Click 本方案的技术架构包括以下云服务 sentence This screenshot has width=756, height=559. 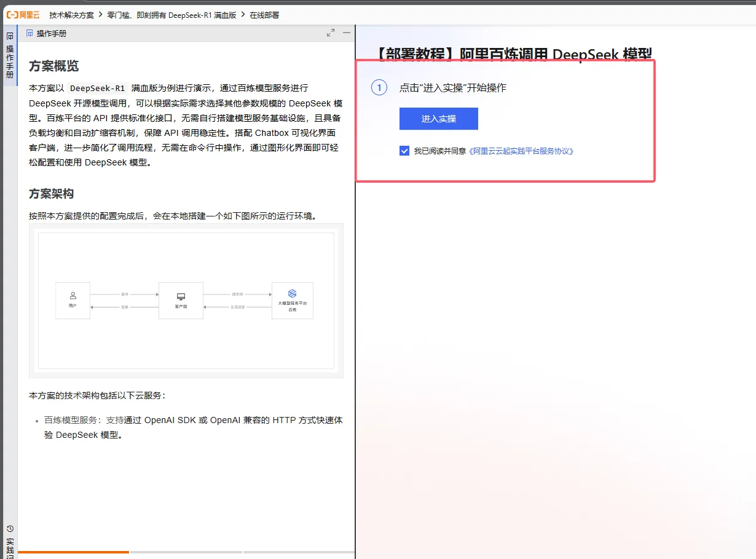97,395
